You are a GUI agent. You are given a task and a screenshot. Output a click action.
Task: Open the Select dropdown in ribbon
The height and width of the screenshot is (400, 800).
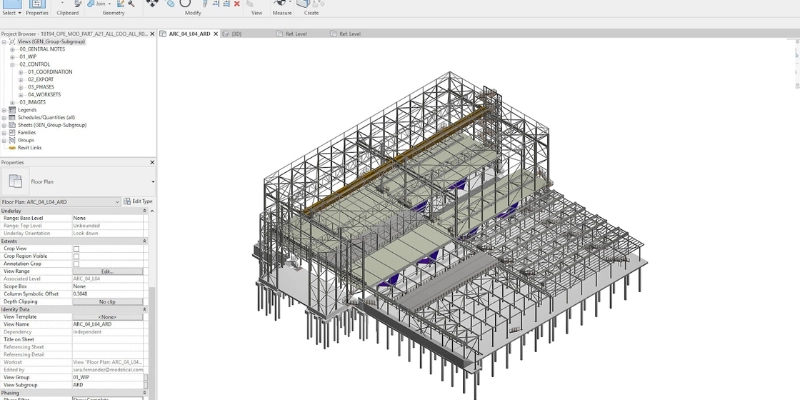[x=11, y=13]
